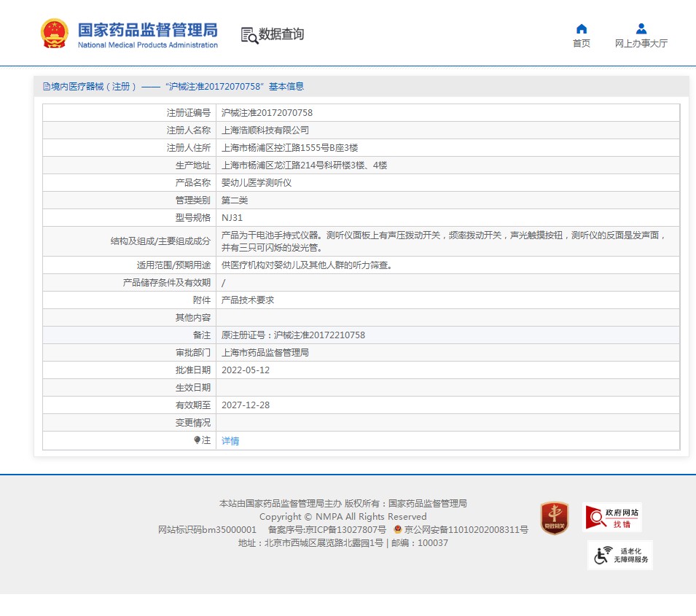Click address 上海市杨浦区控江路1555号B座3楼
This screenshot has height=616, width=696.
pos(289,148)
